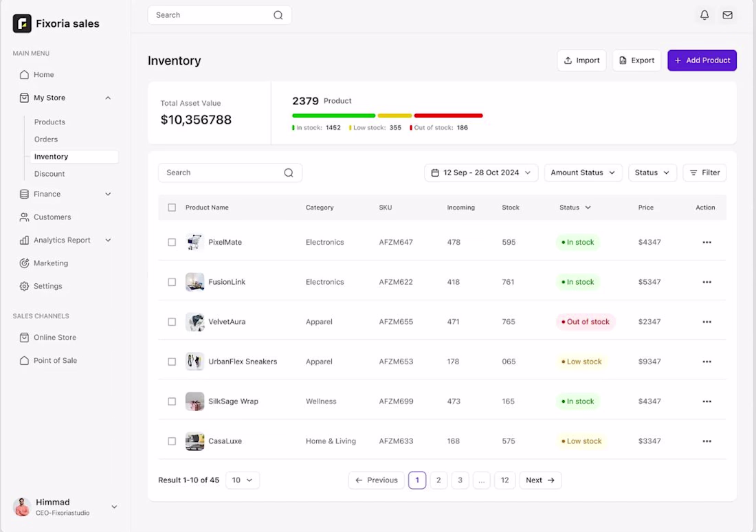Open actions menu for CasaLuxe row
This screenshot has width=756, height=532.
coord(707,441)
